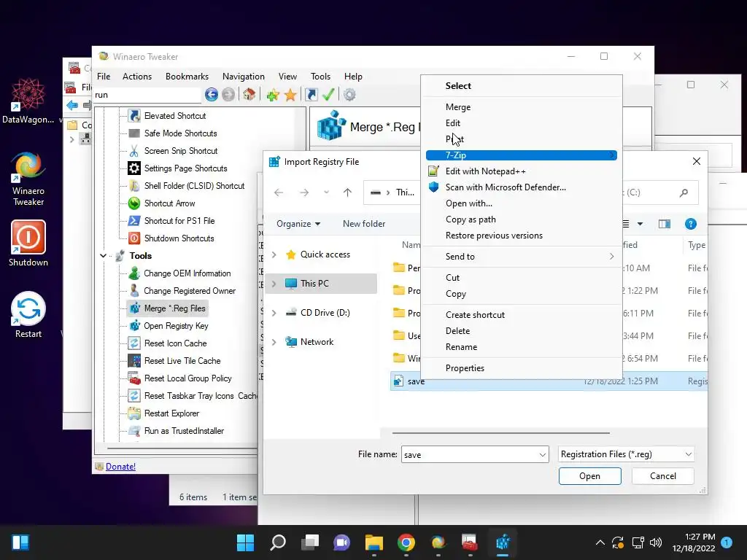Image resolution: width=747 pixels, height=560 pixels.
Task: Select Properties in the context menu
Action: pyautogui.click(x=522, y=368)
